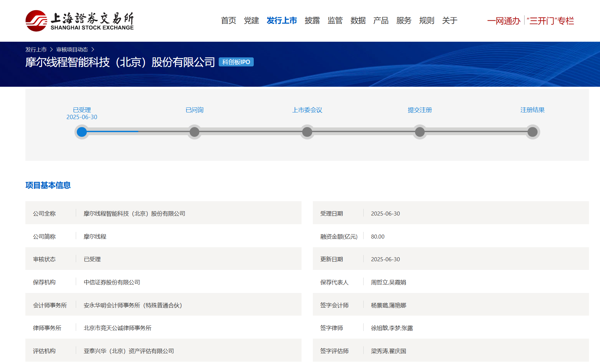The image size is (600, 364).
Task: Click the 签字会计师 value 杨景璐,蒲艳娜
Action: pos(388,305)
